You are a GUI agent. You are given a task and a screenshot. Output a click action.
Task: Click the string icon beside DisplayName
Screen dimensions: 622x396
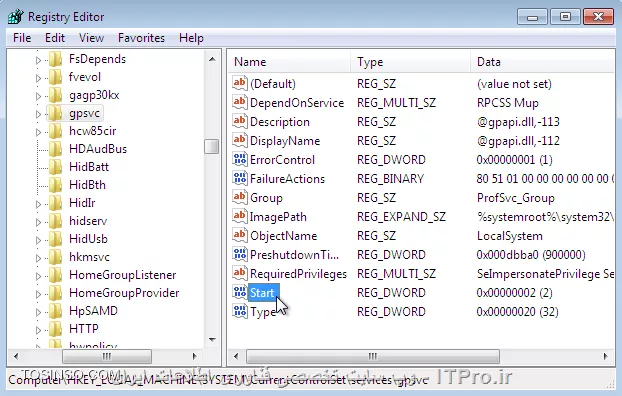click(x=240, y=140)
